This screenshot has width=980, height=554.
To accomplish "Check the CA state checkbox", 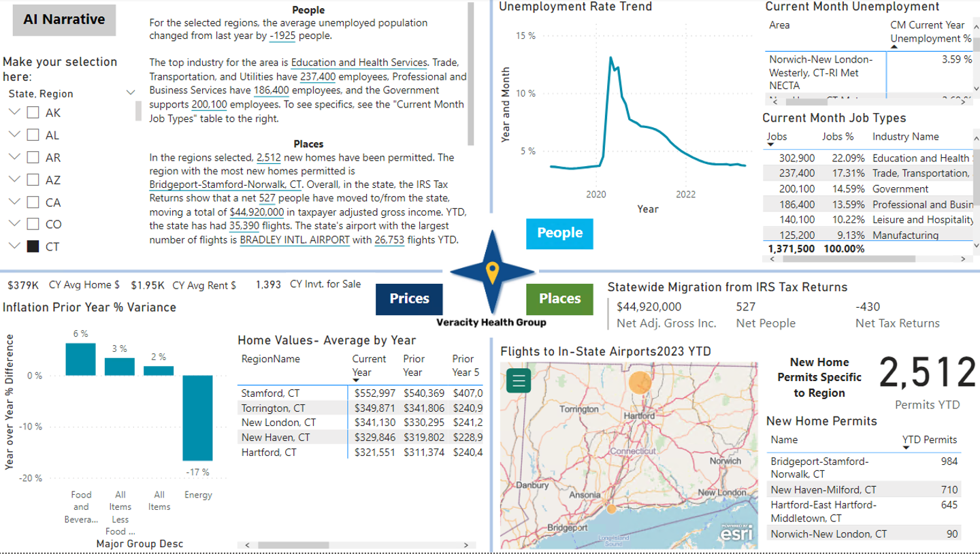I will 33,203.
